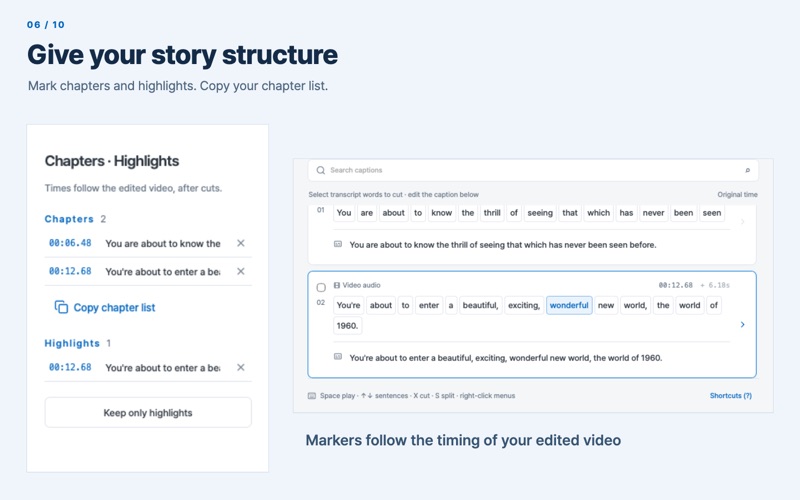Click the magnifier icon in Search captions
Image resolution: width=800 pixels, height=500 pixels.
pos(320,170)
